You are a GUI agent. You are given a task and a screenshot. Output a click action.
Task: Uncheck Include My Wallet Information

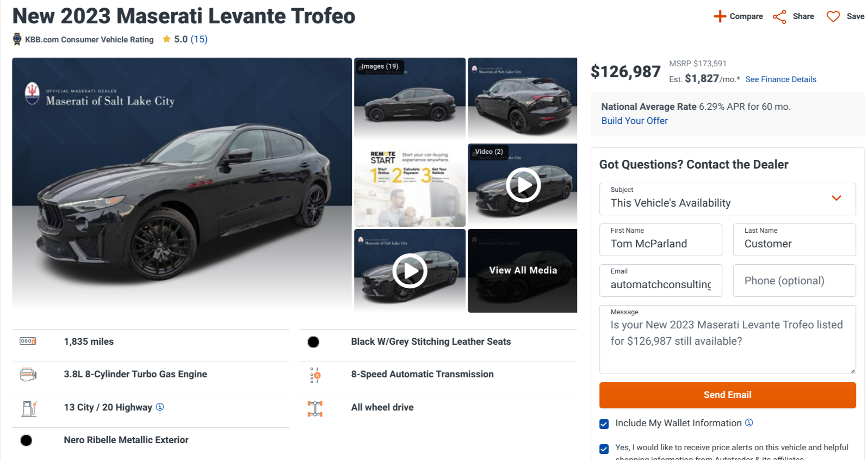(604, 424)
